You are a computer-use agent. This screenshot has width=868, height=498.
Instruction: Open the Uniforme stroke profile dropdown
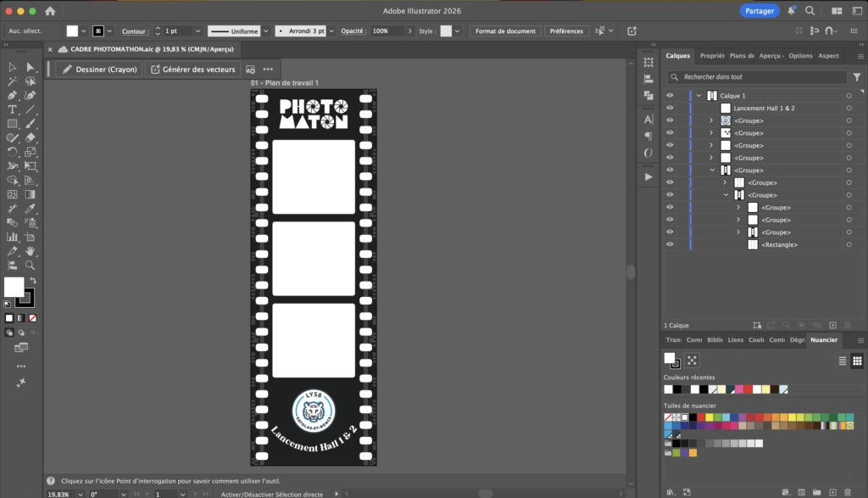(233, 31)
